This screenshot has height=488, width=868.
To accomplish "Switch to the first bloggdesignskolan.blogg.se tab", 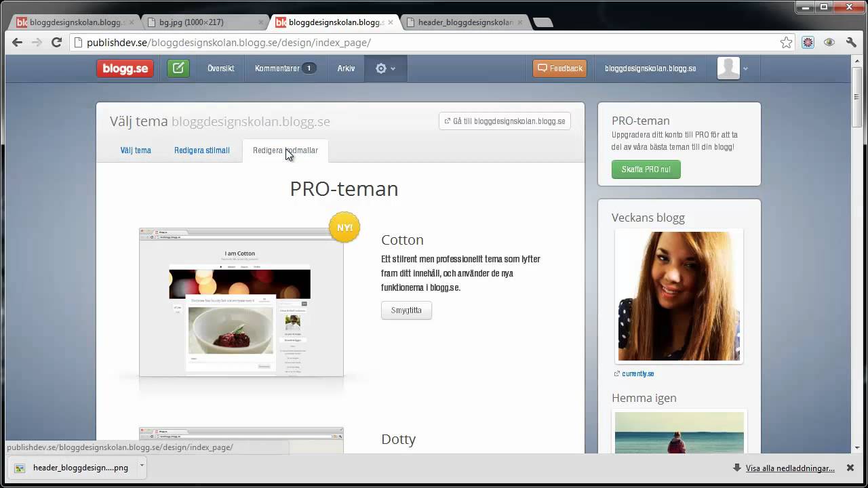I will click(75, 22).
